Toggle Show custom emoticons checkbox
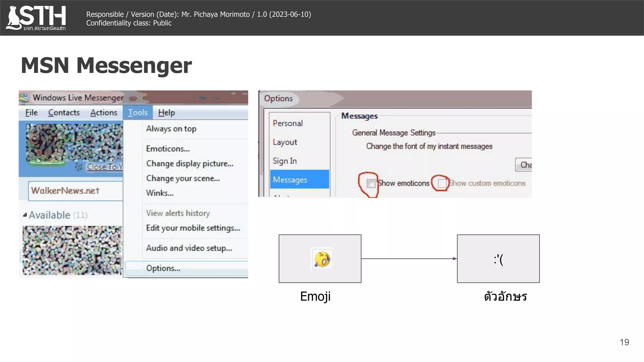 coord(442,183)
